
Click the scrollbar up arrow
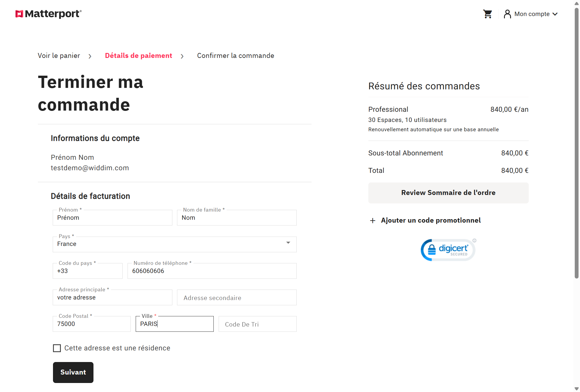[x=577, y=3]
